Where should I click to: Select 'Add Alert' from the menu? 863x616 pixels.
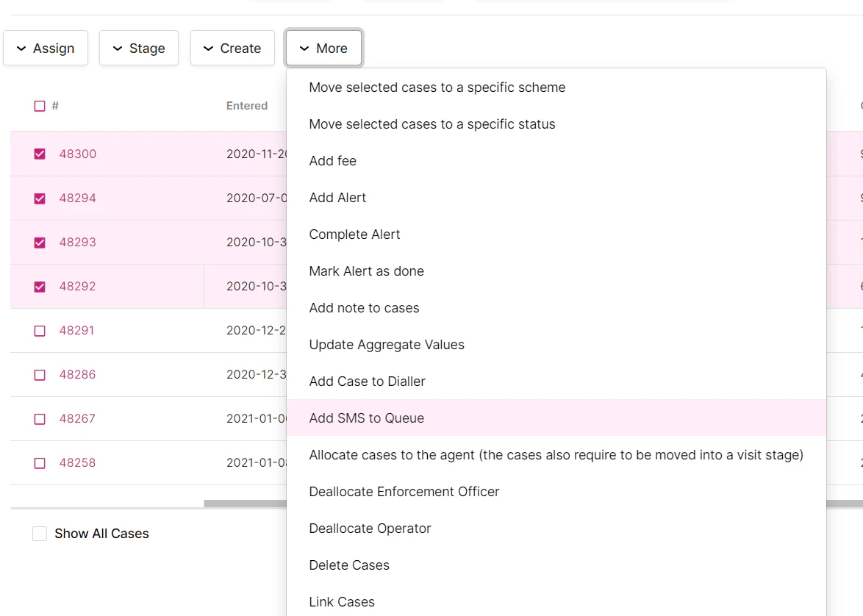tap(337, 197)
